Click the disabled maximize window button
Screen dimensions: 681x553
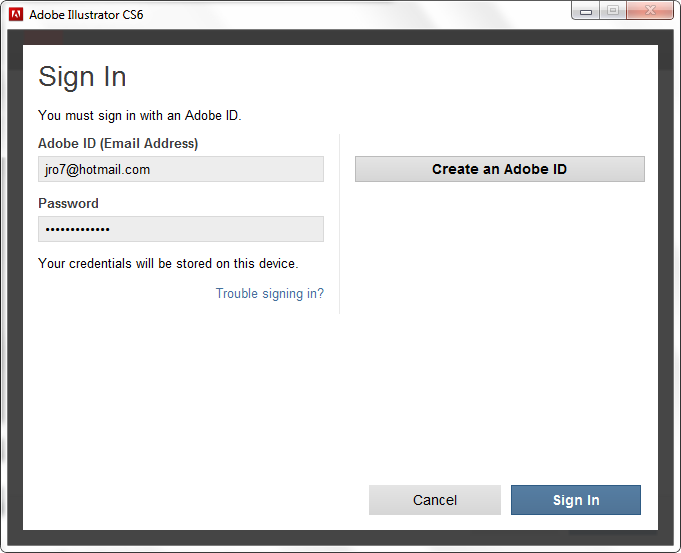612,11
